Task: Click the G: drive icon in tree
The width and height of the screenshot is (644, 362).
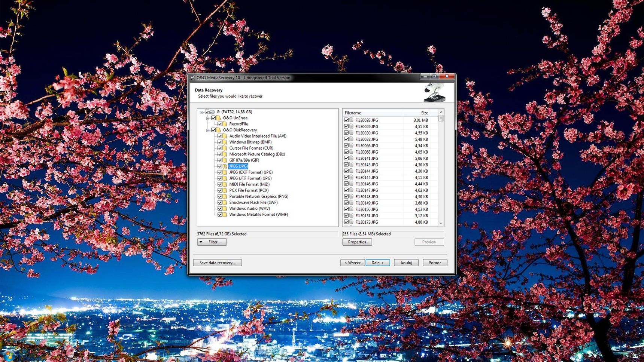Action: click(212, 112)
